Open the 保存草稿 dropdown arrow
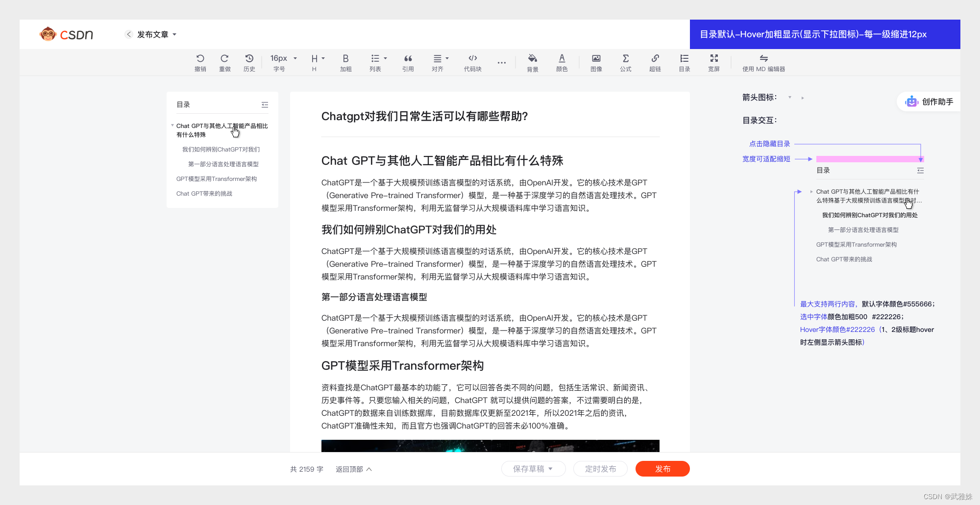The image size is (980, 505). click(x=550, y=469)
